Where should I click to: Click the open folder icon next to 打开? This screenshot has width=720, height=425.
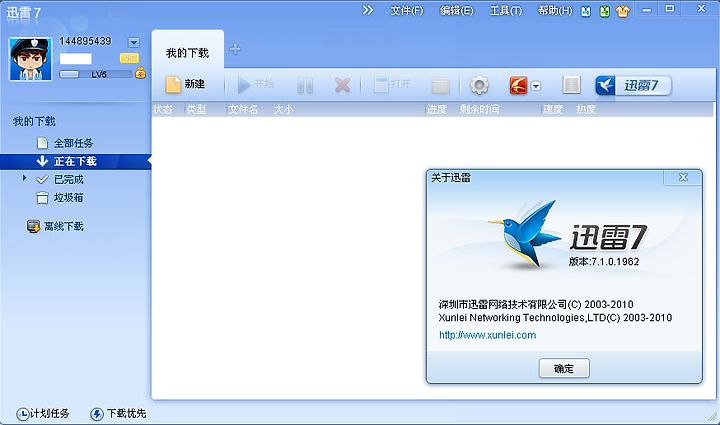pyautogui.click(x=440, y=85)
